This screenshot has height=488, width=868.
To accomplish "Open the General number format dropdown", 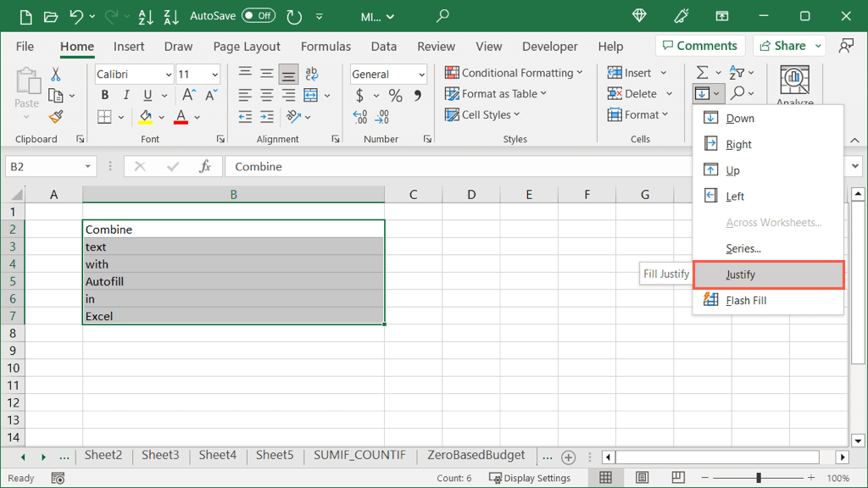I will click(x=421, y=75).
